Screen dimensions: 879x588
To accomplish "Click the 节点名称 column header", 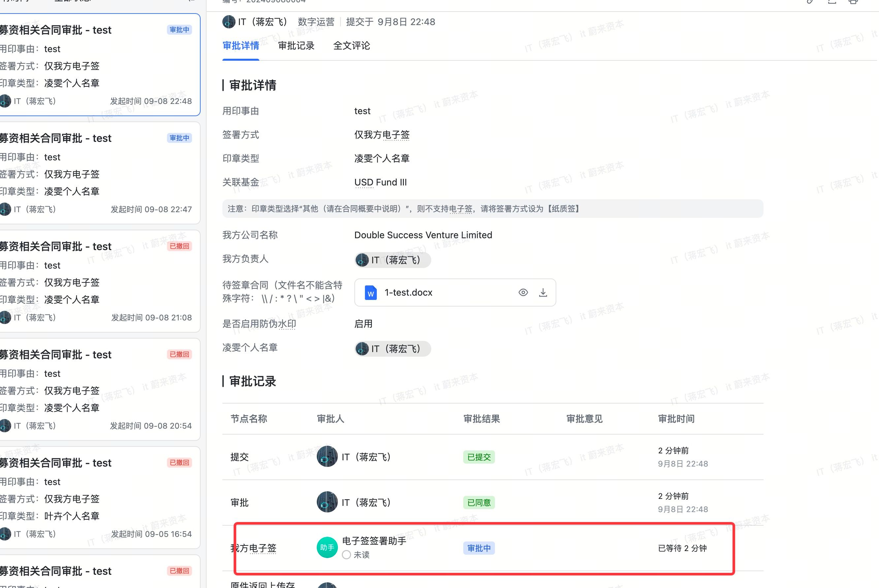I will pyautogui.click(x=249, y=419).
